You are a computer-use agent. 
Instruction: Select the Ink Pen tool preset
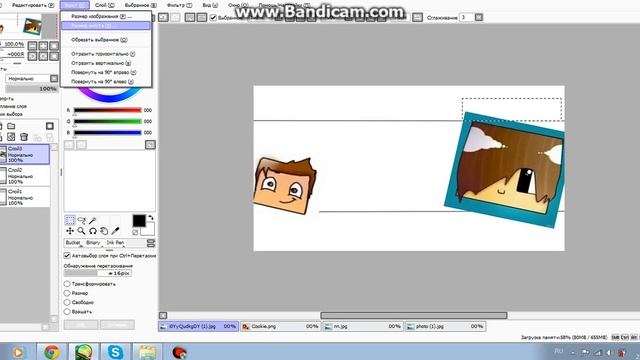click(x=115, y=243)
